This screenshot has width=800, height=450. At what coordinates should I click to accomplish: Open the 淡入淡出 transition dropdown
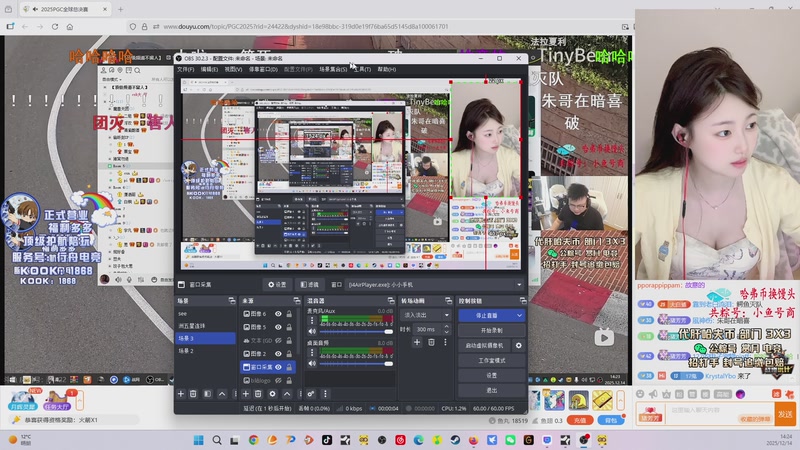tap(426, 315)
